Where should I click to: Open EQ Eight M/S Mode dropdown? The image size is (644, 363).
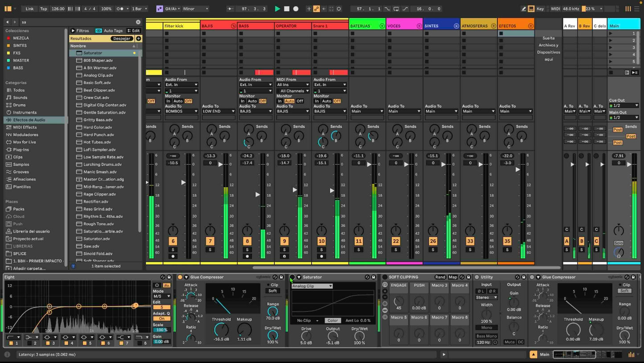click(162, 296)
